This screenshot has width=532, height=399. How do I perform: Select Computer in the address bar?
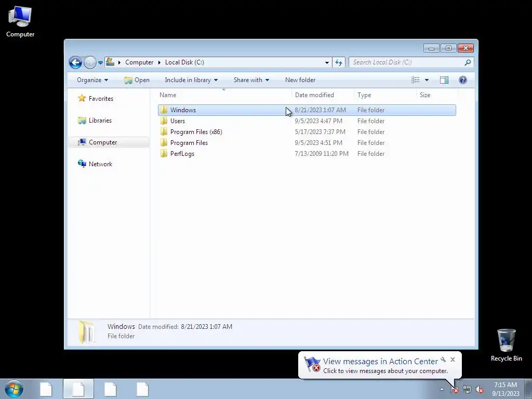139,62
